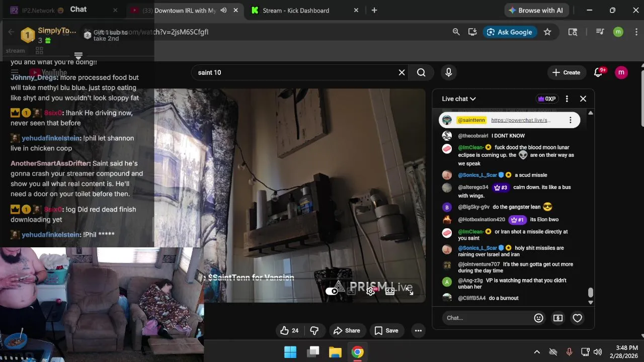Dislike the video with the thumbs-down icon
Viewport: 644px width, 362px height.
click(x=314, y=330)
